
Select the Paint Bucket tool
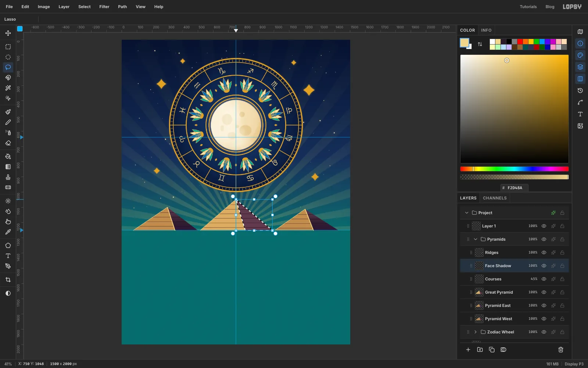click(x=8, y=156)
